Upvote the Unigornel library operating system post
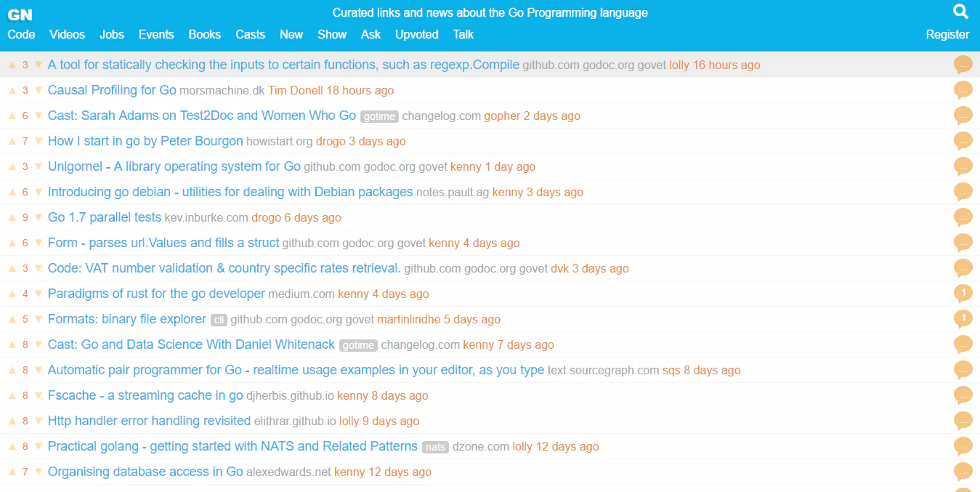Viewport: 980px width, 492px height. click(x=12, y=166)
